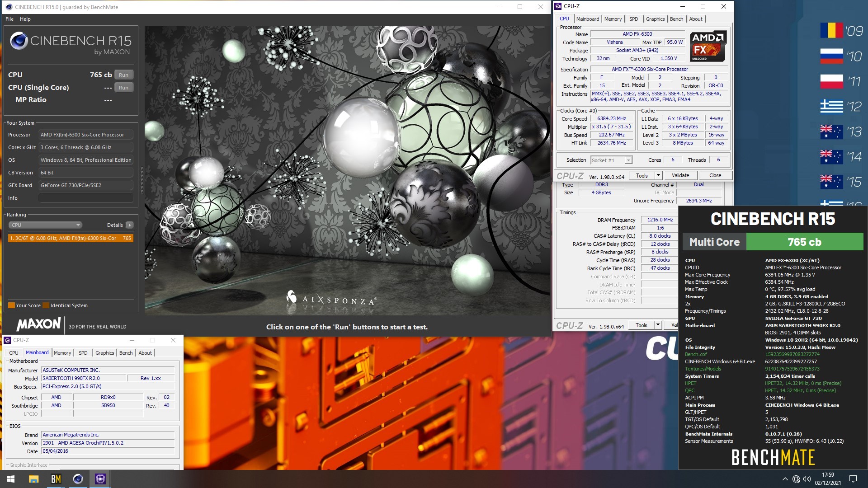Open File Explorer from the taskbar
This screenshot has width=868, height=488.
point(33,479)
